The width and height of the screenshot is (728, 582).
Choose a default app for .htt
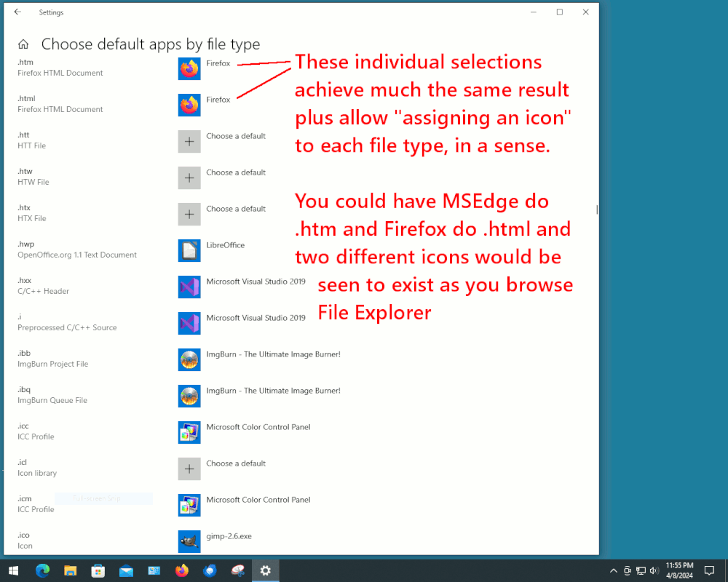189,142
